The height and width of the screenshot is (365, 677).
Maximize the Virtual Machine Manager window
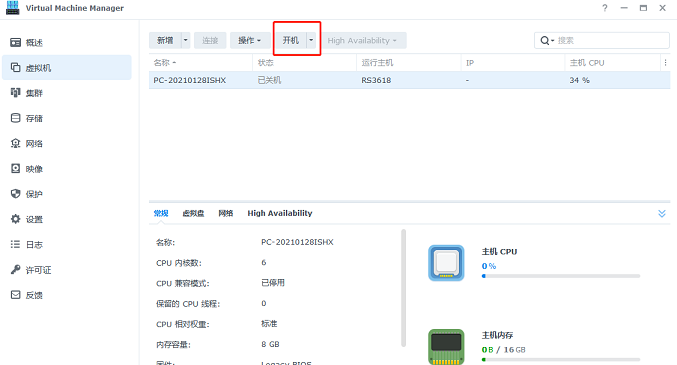643,8
